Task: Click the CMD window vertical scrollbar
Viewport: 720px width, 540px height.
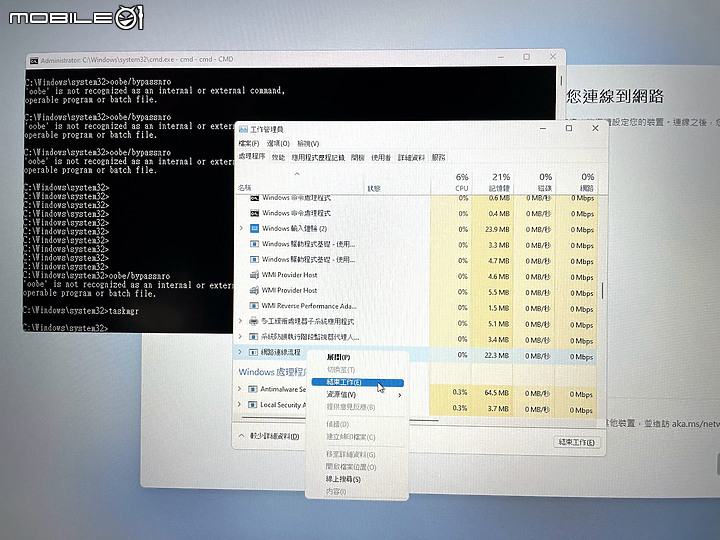Action: pos(561,81)
